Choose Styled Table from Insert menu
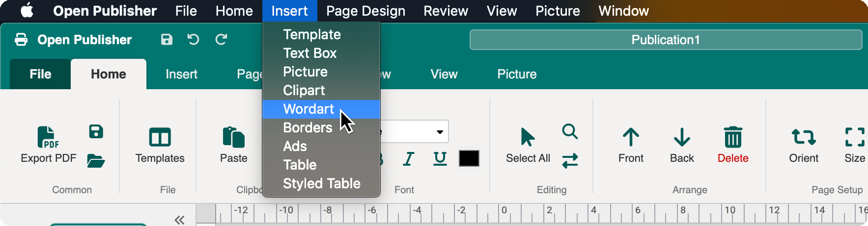The width and height of the screenshot is (868, 226). click(321, 183)
